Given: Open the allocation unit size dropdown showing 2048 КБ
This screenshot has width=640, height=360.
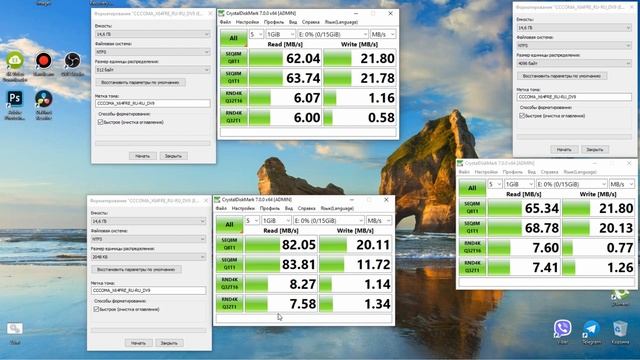Looking at the screenshot, I should pos(149,257).
